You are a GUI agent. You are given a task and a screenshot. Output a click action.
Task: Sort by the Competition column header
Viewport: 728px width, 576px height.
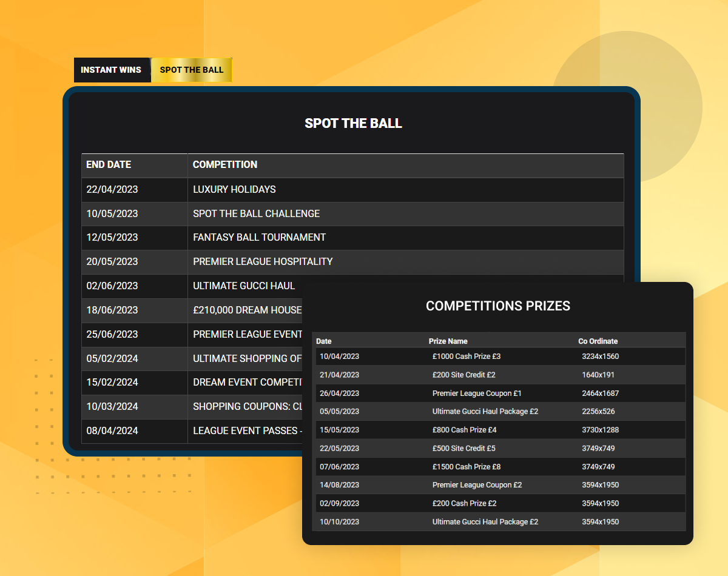225,165
